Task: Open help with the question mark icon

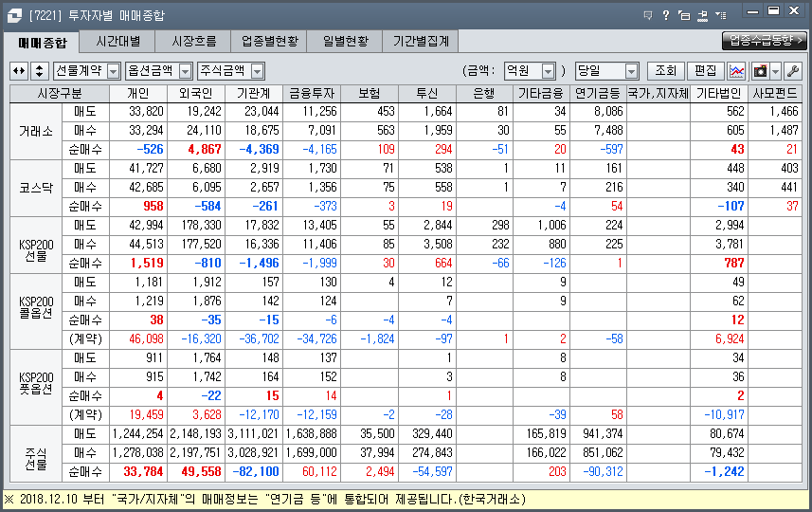Action: tap(666, 15)
